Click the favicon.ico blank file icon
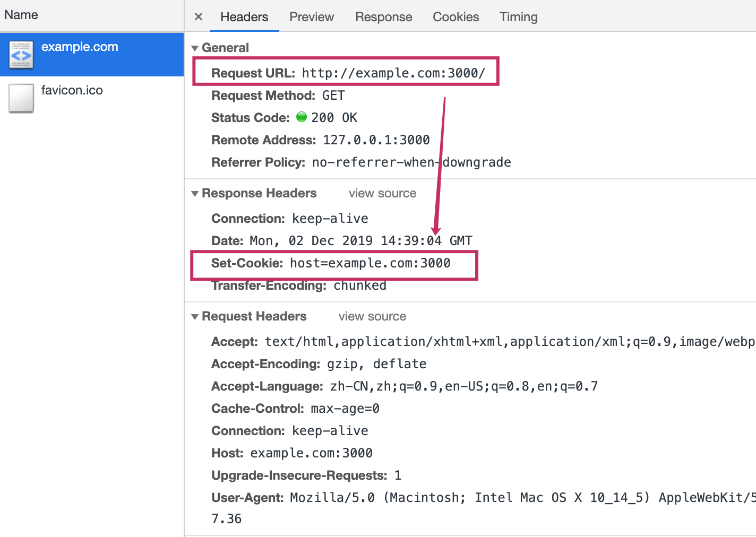This screenshot has width=756, height=537. [21, 98]
